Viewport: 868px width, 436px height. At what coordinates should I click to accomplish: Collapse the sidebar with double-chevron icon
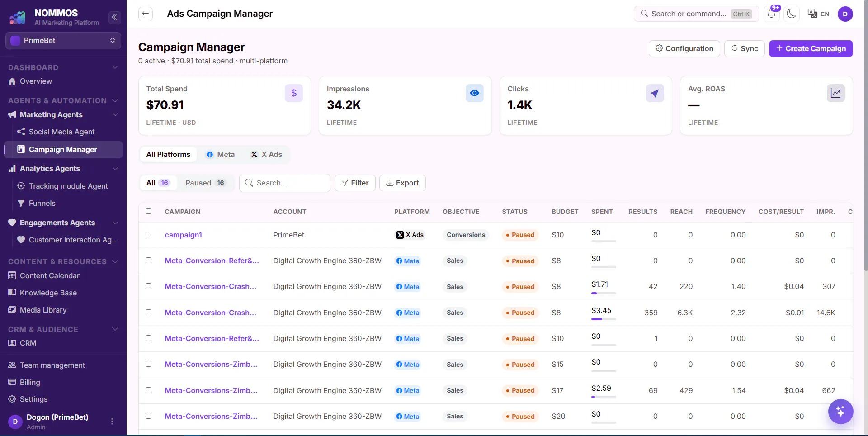[x=115, y=17]
